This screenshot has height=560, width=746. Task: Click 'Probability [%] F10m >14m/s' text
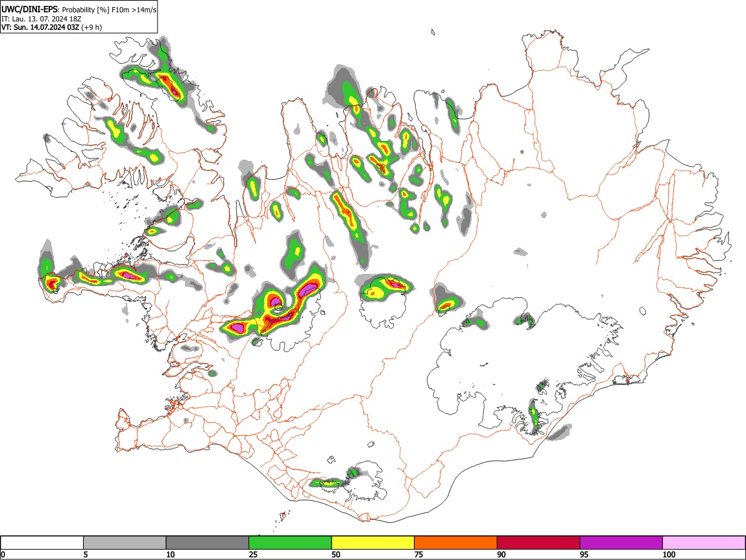[109, 10]
